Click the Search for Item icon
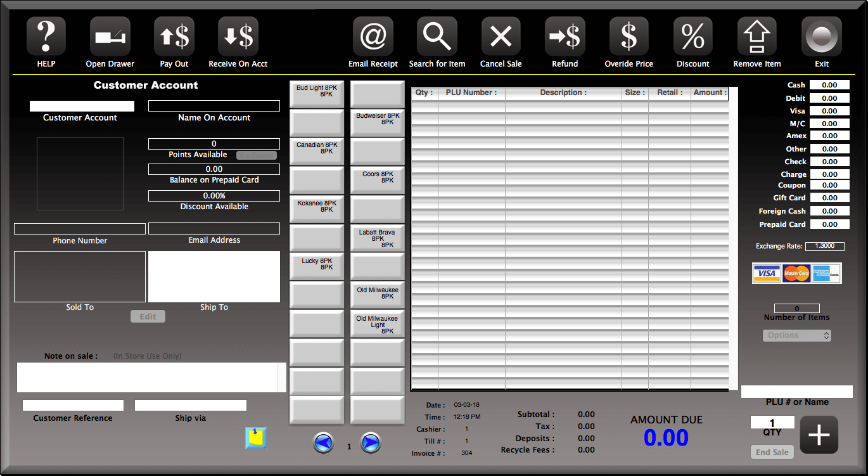Viewport: 868px width, 476px height. 437,36
